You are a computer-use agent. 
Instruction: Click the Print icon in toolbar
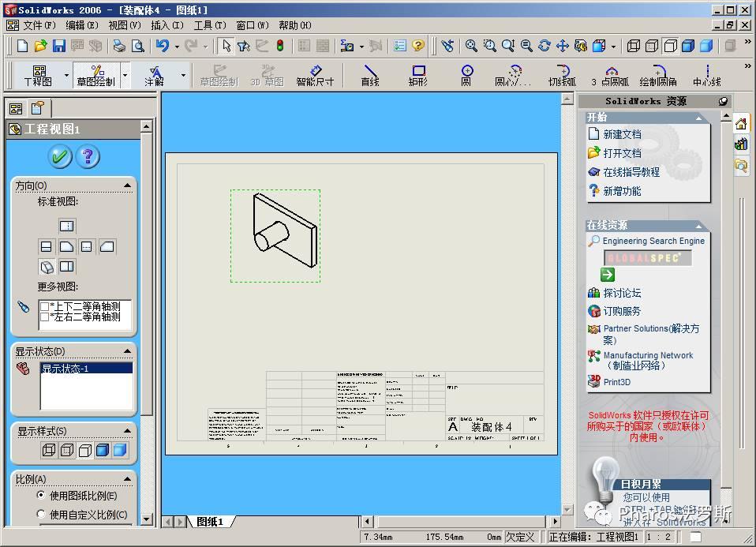(119, 46)
